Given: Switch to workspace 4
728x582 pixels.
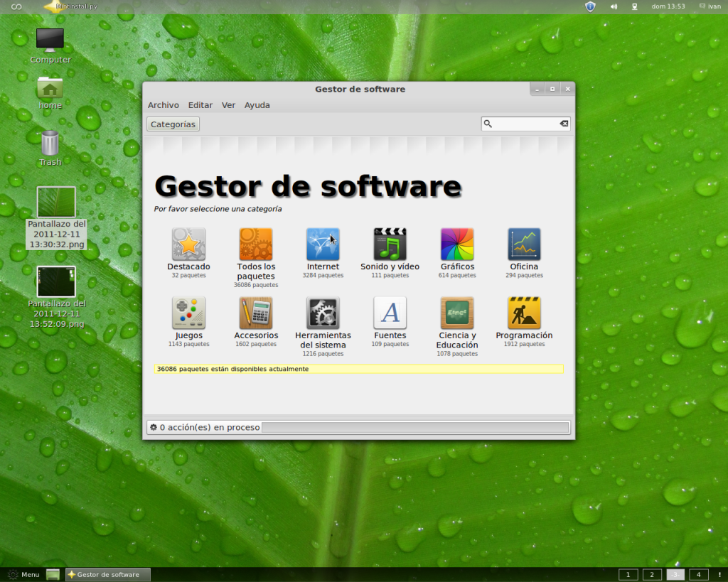Looking at the screenshot, I should 698,574.
